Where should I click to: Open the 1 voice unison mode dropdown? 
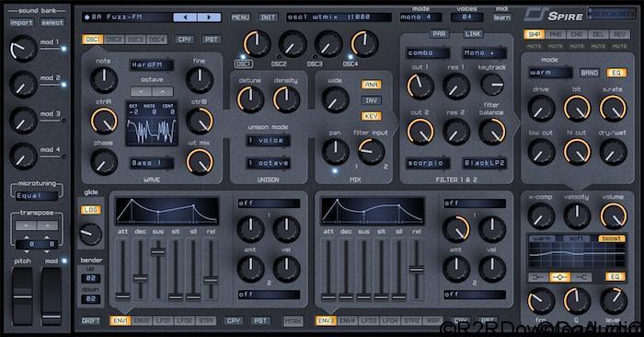click(269, 141)
